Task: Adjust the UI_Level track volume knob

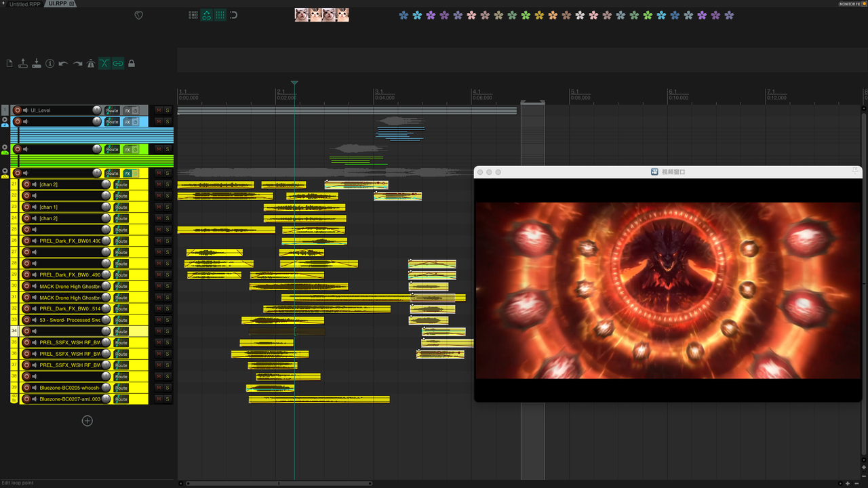Action: click(96, 110)
